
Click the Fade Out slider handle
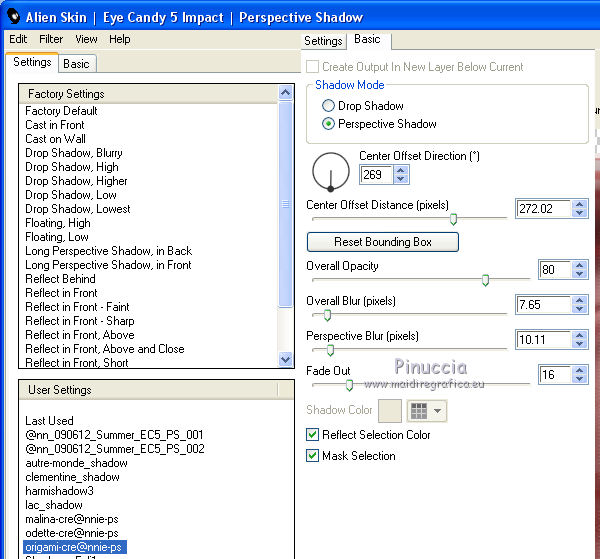click(x=349, y=385)
